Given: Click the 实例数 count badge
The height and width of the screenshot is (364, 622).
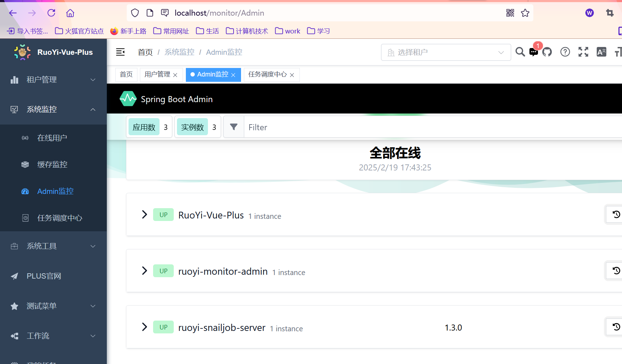Looking at the screenshot, I should coord(198,127).
